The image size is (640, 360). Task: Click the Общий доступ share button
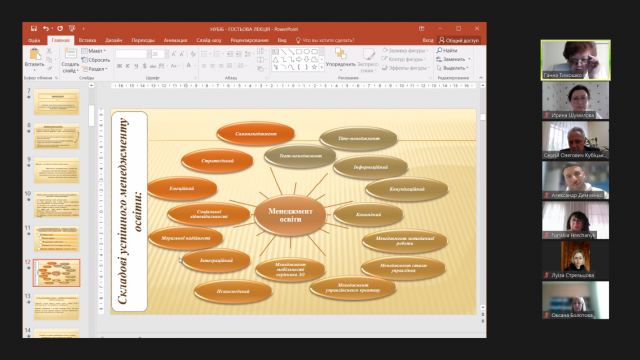[x=459, y=40]
